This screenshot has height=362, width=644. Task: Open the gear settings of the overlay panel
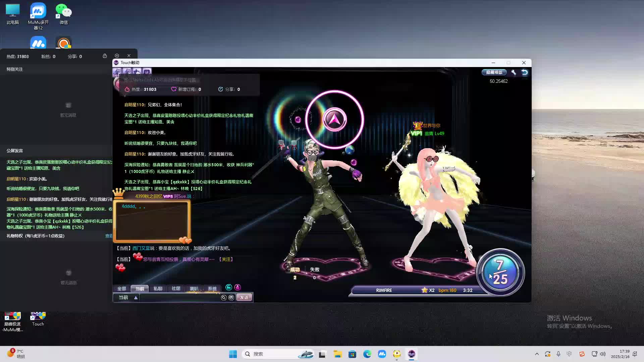(117, 56)
